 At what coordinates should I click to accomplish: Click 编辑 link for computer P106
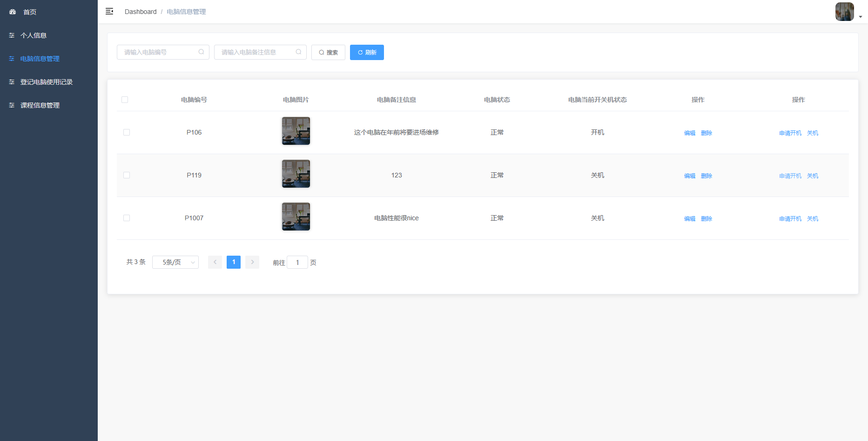[689, 133]
